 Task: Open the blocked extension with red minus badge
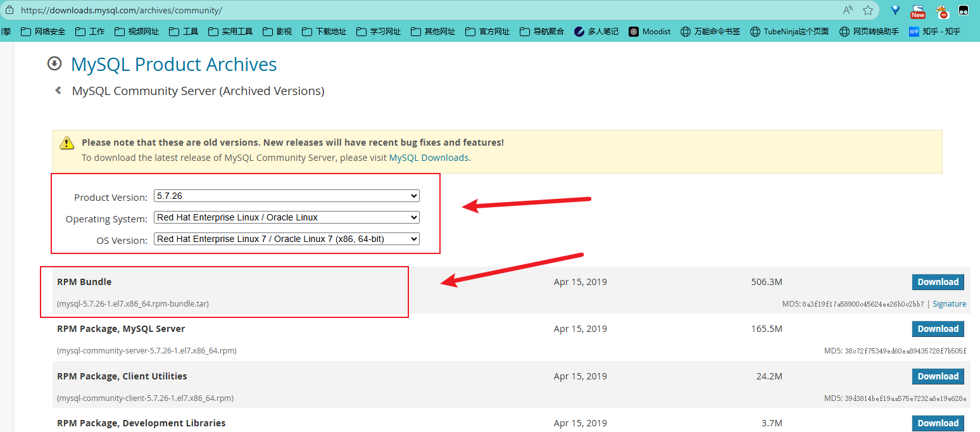click(x=942, y=11)
